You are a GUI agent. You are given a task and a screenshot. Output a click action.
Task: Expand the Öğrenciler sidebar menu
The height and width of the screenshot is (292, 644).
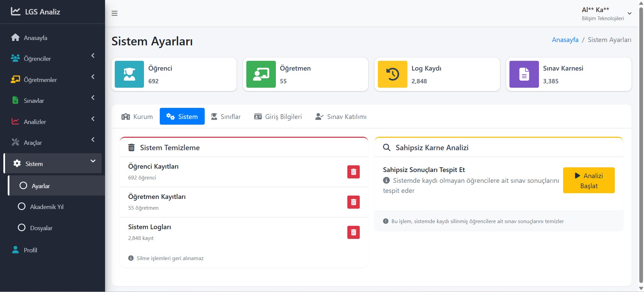coord(52,58)
